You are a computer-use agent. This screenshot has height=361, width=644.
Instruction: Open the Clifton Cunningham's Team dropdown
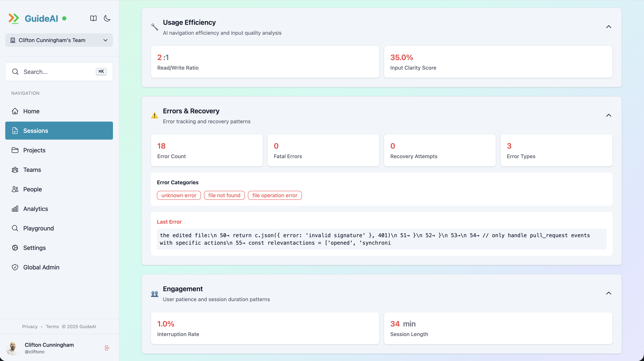[59, 40]
